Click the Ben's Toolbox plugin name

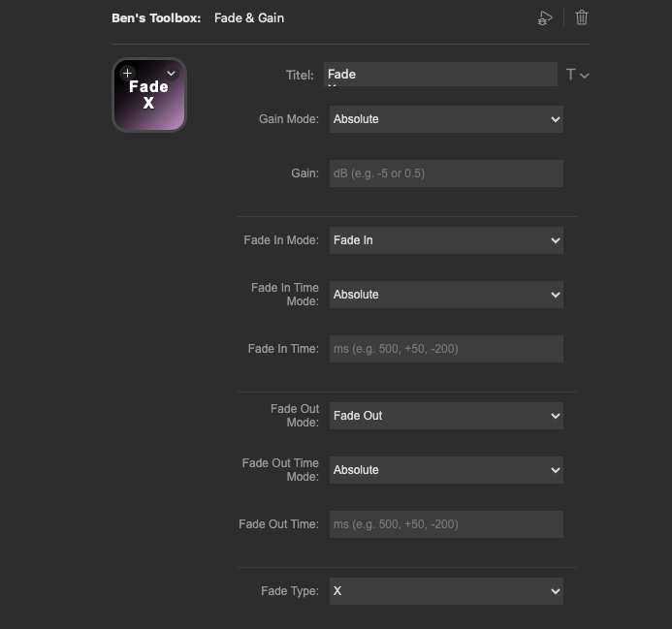tap(156, 18)
